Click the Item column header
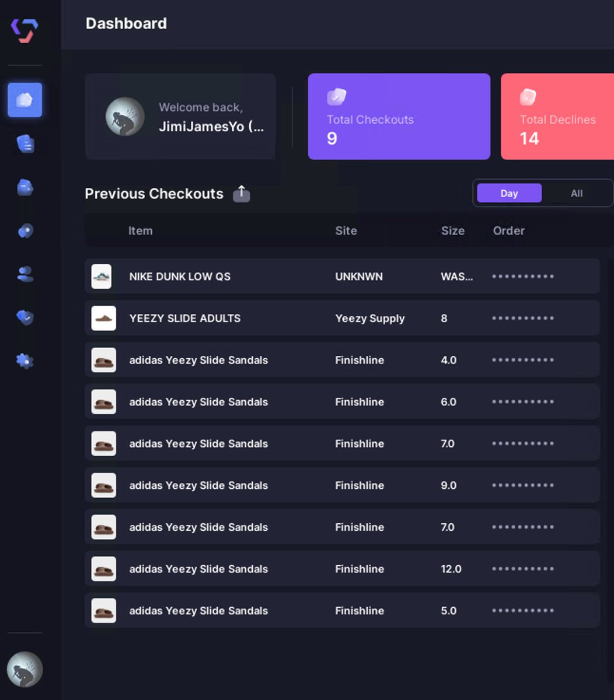Screen dimensions: 614x700 [x=141, y=230]
